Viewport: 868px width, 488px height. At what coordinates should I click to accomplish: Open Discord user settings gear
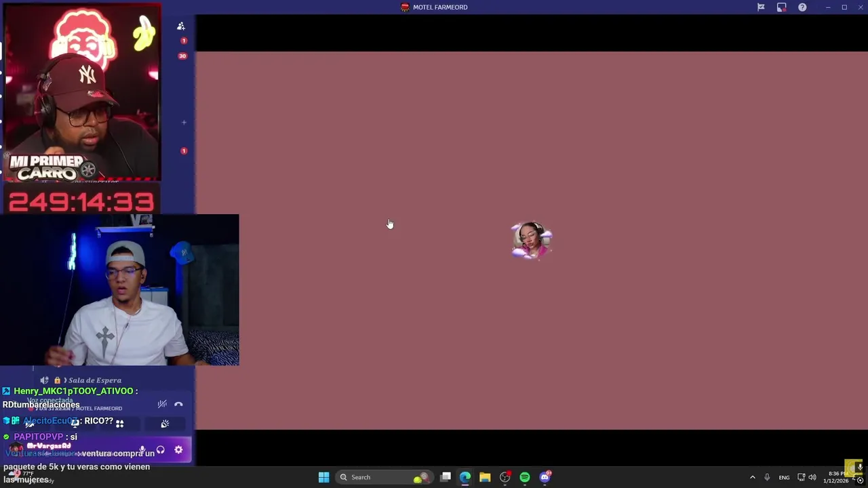(178, 449)
